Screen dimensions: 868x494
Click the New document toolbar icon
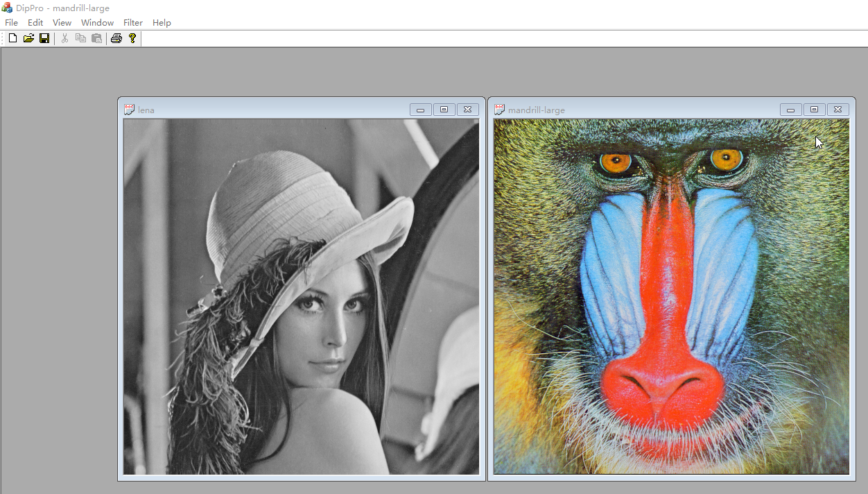[12, 38]
